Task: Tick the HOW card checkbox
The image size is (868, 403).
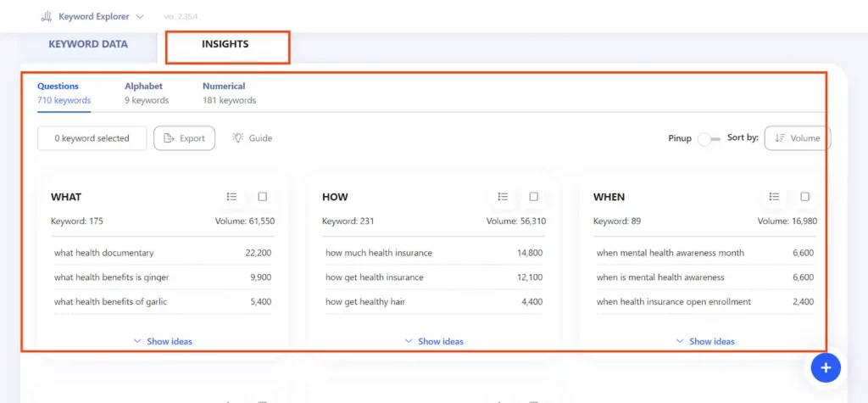Action: tap(534, 196)
